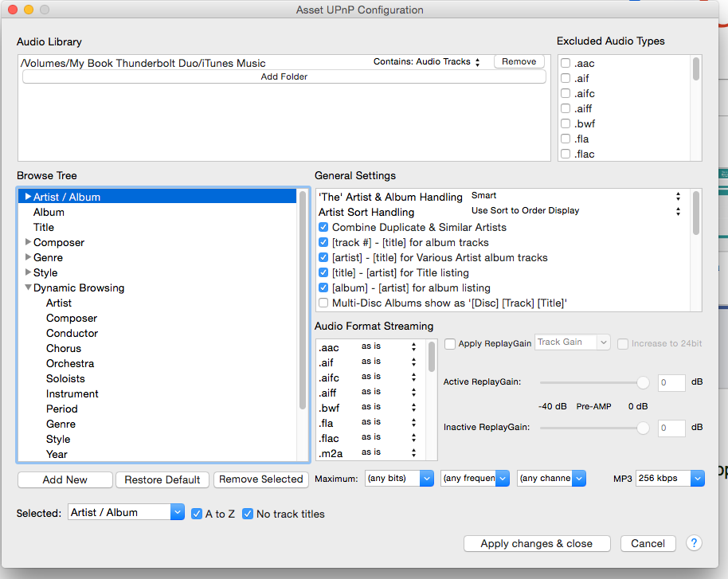728x579 pixels.
Task: Click the Active ReplayGain dB field
Action: coord(671,382)
